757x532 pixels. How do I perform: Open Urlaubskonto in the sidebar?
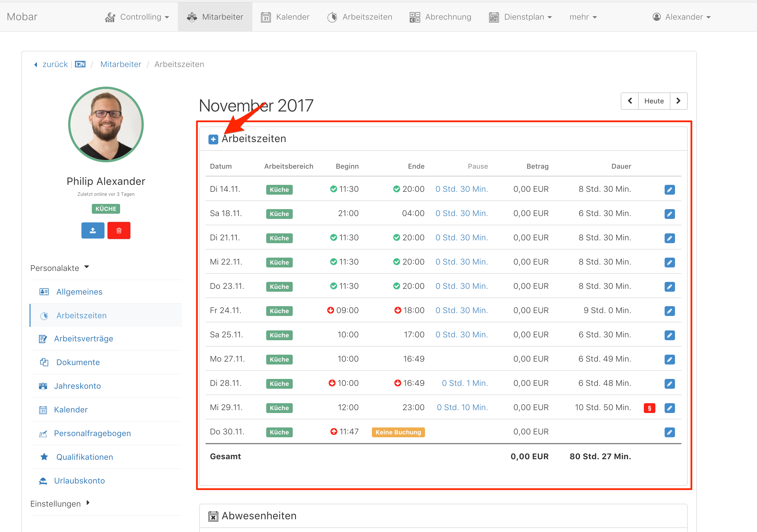click(79, 481)
